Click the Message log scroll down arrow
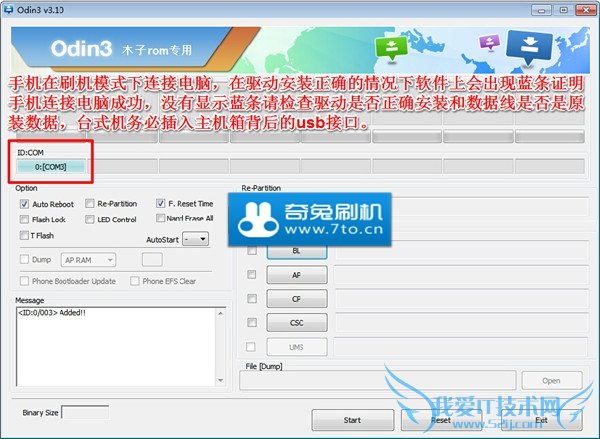The image size is (600, 439). (x=221, y=380)
